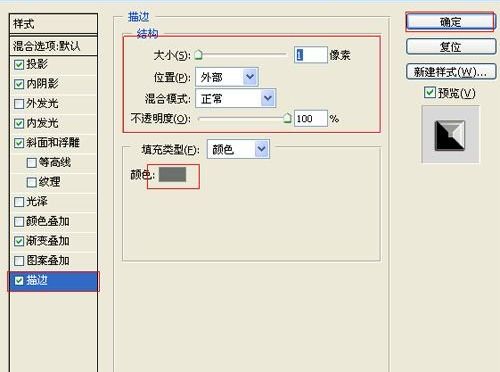Toggle the 预览(V) preview checkbox
This screenshot has height=372, width=500.
coord(430,92)
